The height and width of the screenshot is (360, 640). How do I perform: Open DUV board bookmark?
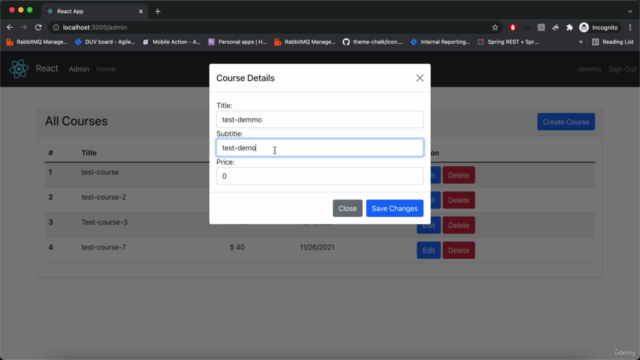104,42
